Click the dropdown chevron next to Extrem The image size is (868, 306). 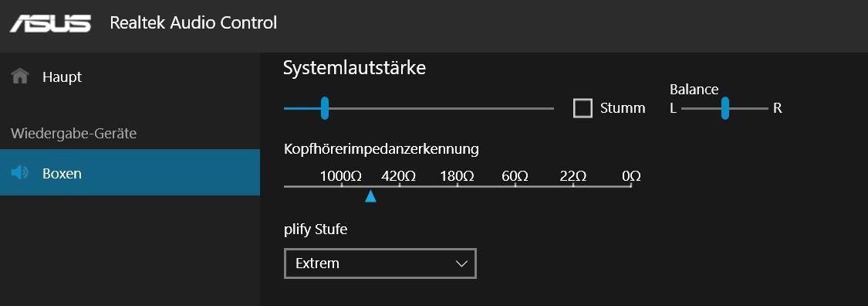[x=461, y=263]
